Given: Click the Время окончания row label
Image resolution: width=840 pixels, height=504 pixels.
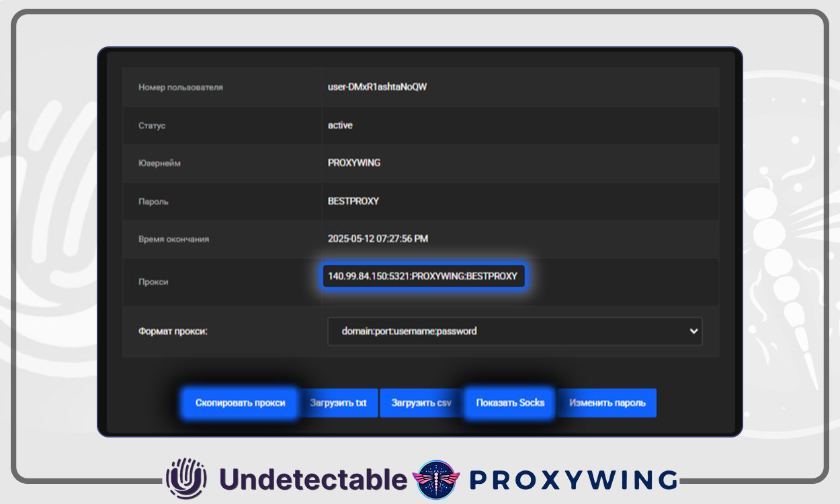Looking at the screenshot, I should click(174, 239).
